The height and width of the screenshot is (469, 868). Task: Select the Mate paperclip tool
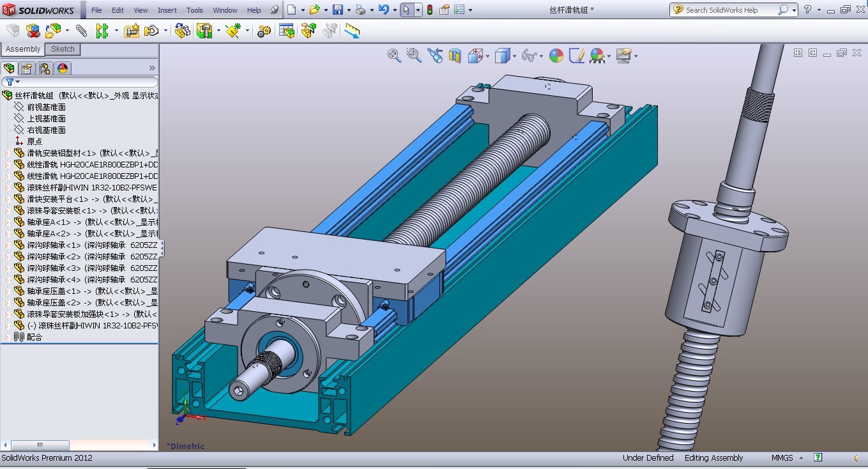click(x=81, y=30)
